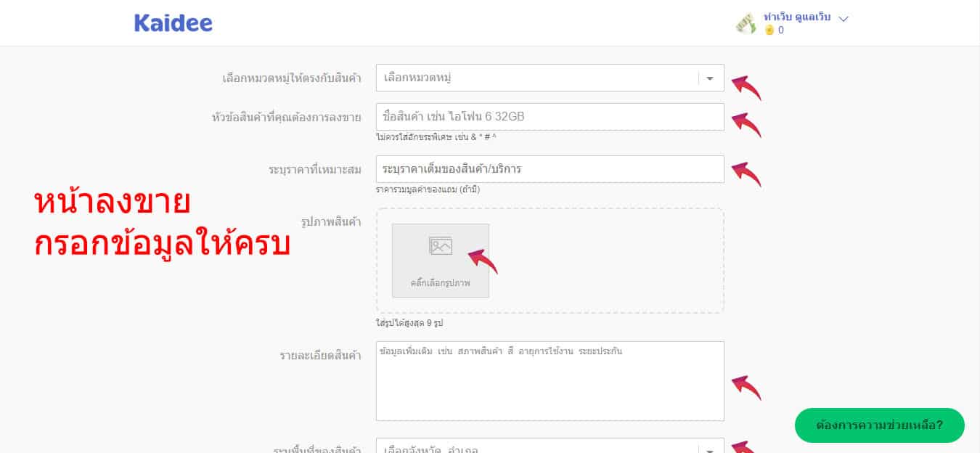Click the คลิกเลือกรูปภาพ upload caption
Viewport: 980px width, 453px height.
click(x=440, y=283)
